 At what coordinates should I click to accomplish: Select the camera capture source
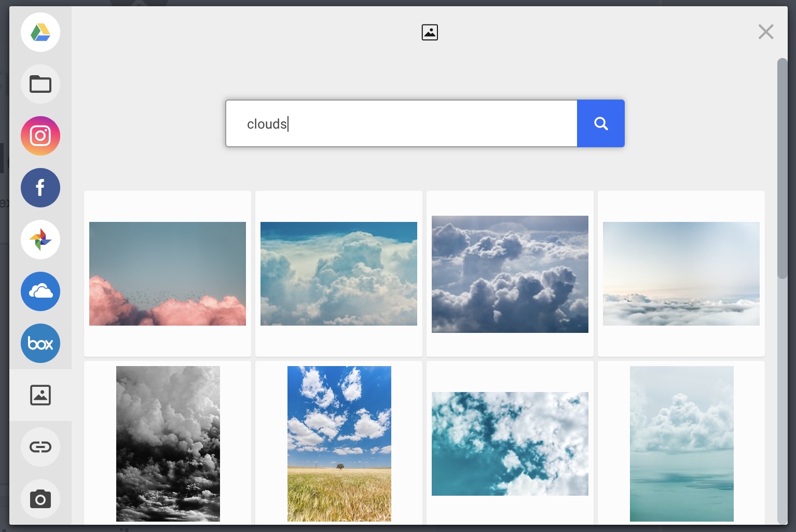(40, 499)
